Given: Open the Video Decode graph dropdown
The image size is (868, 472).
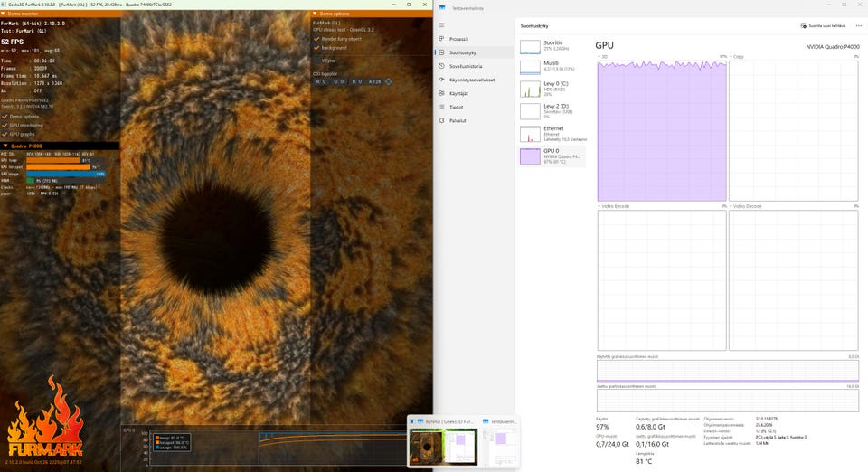Looking at the screenshot, I should [745, 206].
